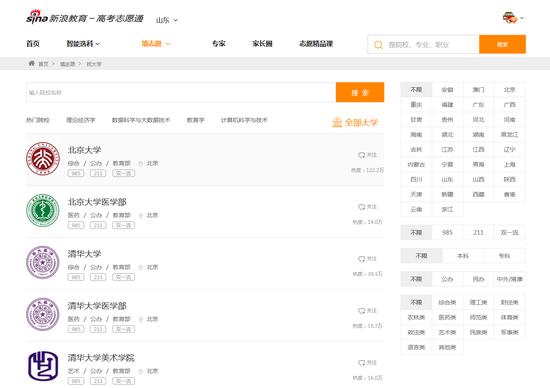Screen dimensions: 550x388
Task: Expand the 智能选科 nav menu
Action: point(83,44)
